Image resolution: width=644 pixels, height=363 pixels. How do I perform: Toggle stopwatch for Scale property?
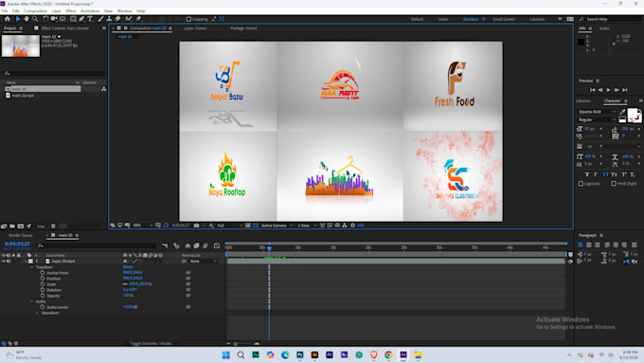(x=43, y=284)
